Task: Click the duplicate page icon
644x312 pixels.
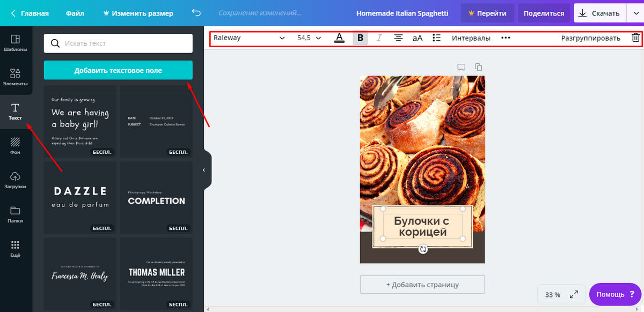Action: click(479, 67)
